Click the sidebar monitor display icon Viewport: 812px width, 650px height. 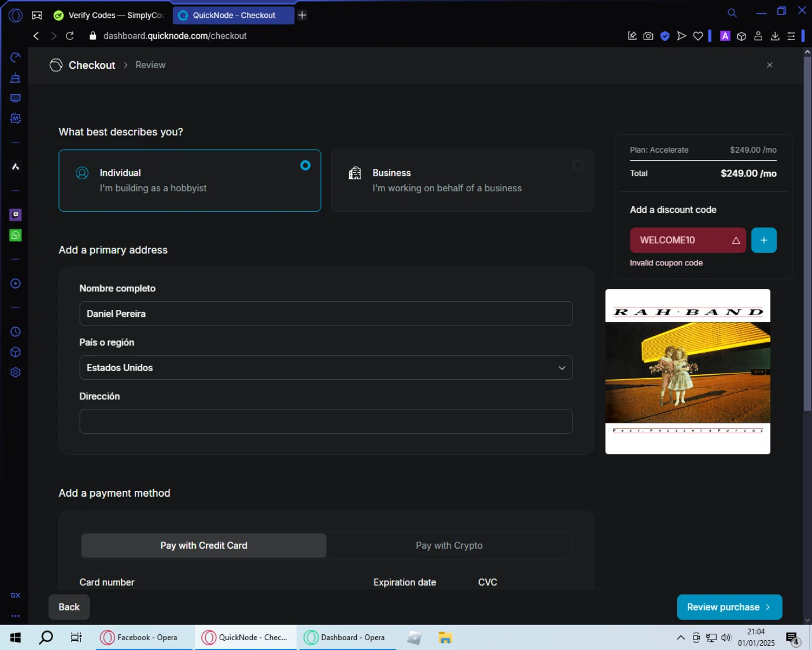15,98
